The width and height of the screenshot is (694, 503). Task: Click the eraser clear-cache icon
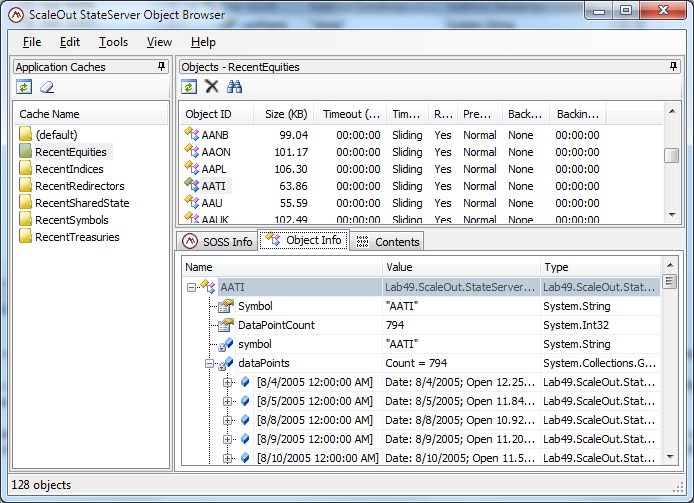[x=47, y=87]
